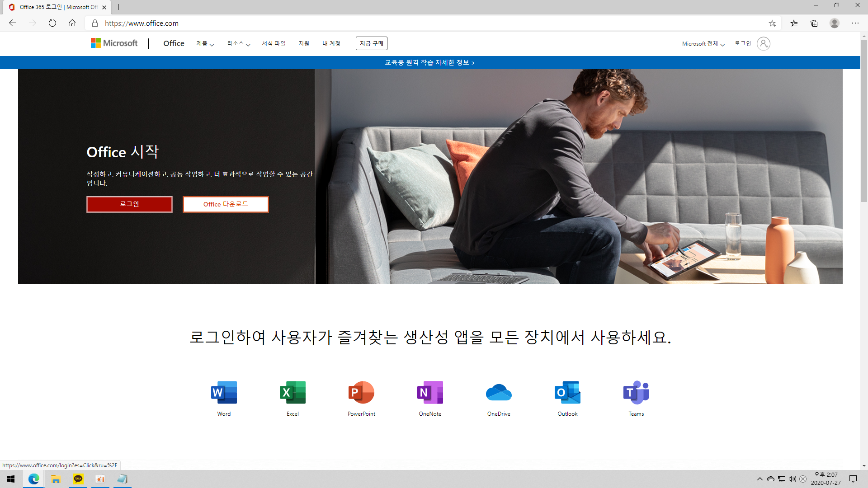Expand the 리소스 dropdown menu
Screen dimensions: 868x488
pos(239,43)
